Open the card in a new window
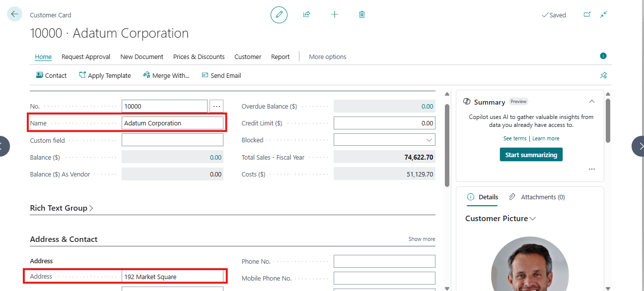The height and width of the screenshot is (291, 644). (587, 15)
